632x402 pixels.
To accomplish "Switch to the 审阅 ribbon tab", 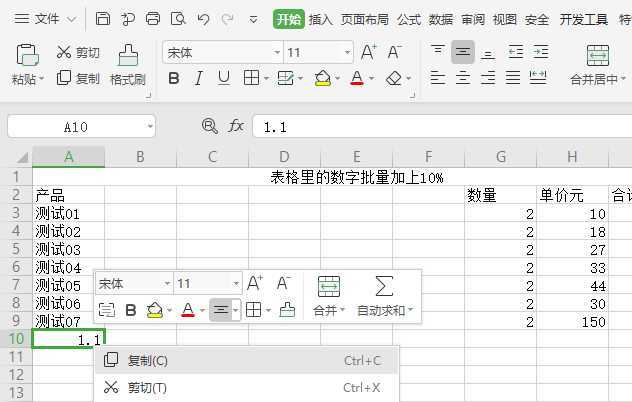I will [x=473, y=19].
